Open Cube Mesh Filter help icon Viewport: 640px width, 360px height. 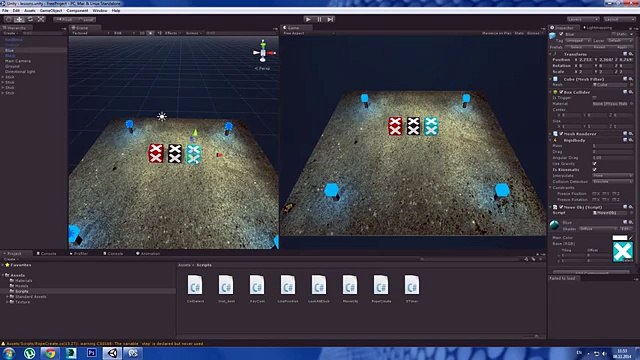pos(625,79)
